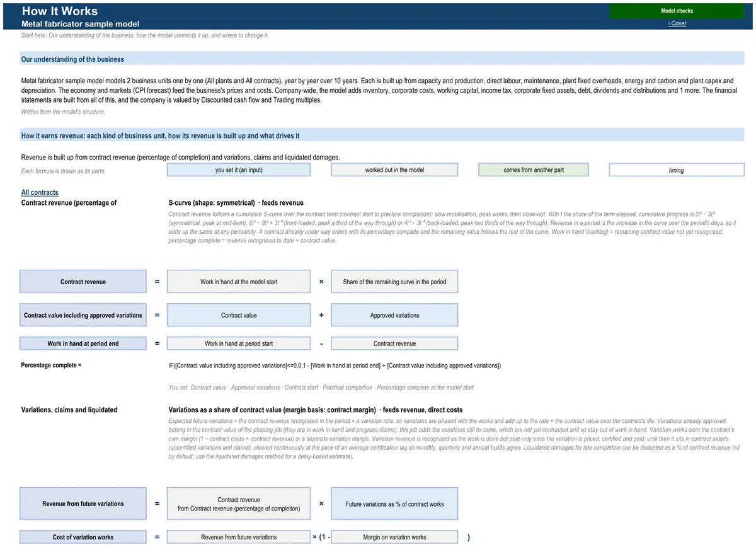Select 'Written from the model's structure.' note
Image resolution: width=756 pixels, height=547 pixels.
(64, 112)
